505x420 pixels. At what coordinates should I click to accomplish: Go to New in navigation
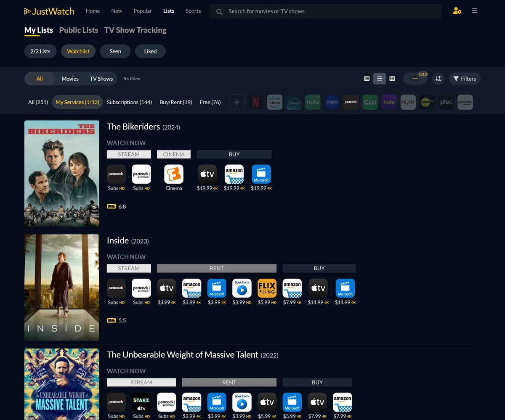click(117, 11)
